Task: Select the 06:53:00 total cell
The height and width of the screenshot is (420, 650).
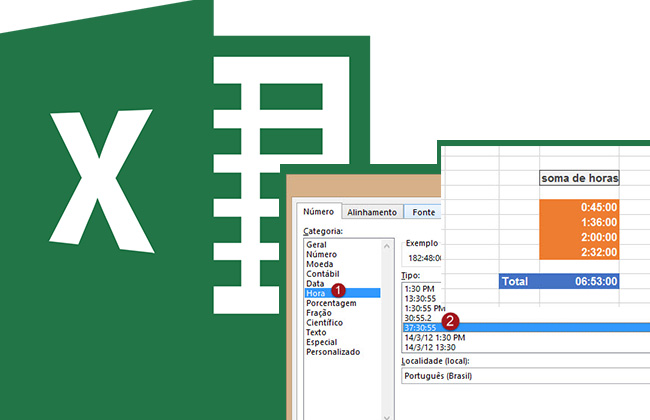Action: point(579,281)
